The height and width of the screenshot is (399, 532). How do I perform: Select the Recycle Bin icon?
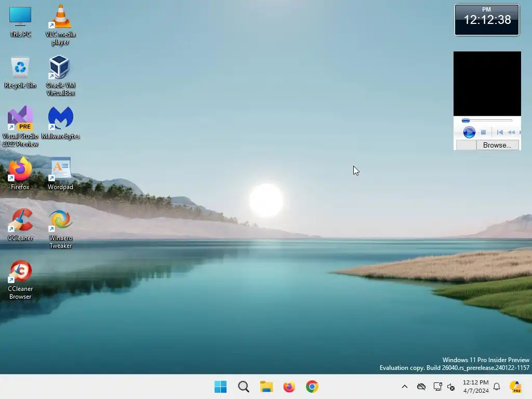(x=20, y=73)
